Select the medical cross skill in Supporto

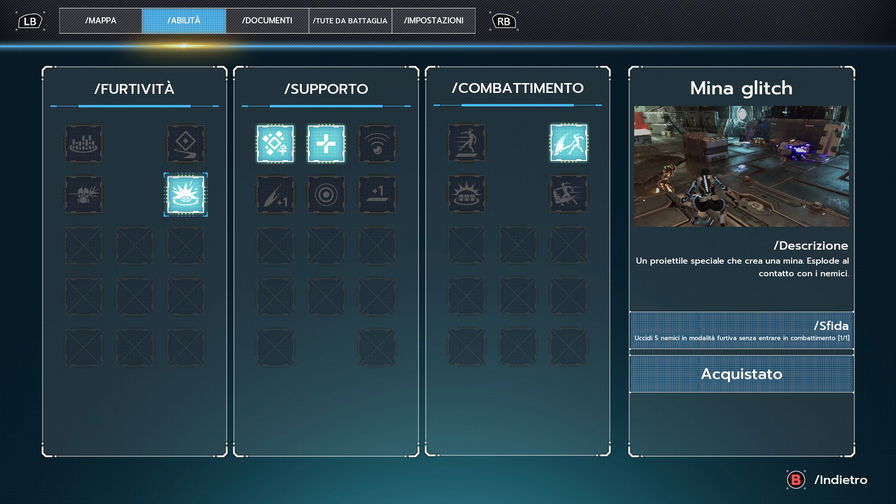[x=326, y=143]
